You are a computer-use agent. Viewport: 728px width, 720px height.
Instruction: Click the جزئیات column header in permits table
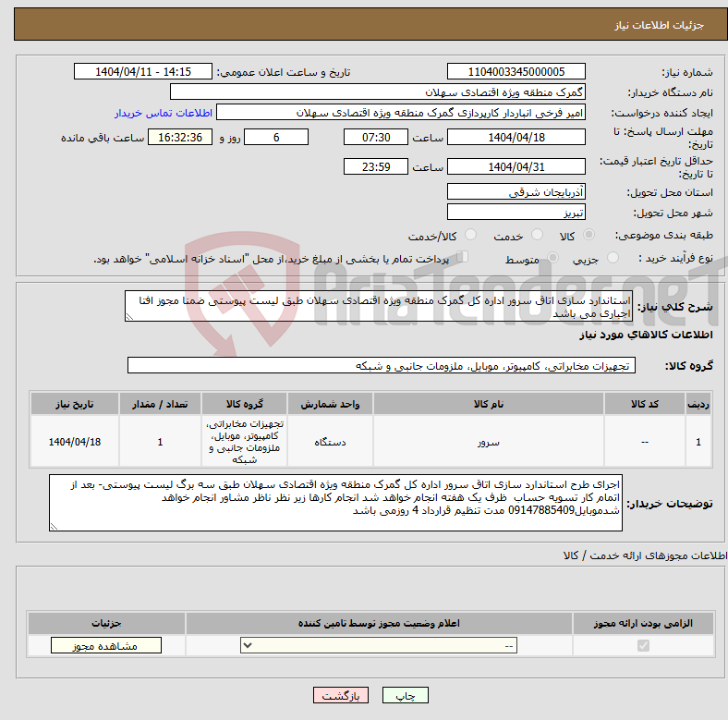click(106, 623)
